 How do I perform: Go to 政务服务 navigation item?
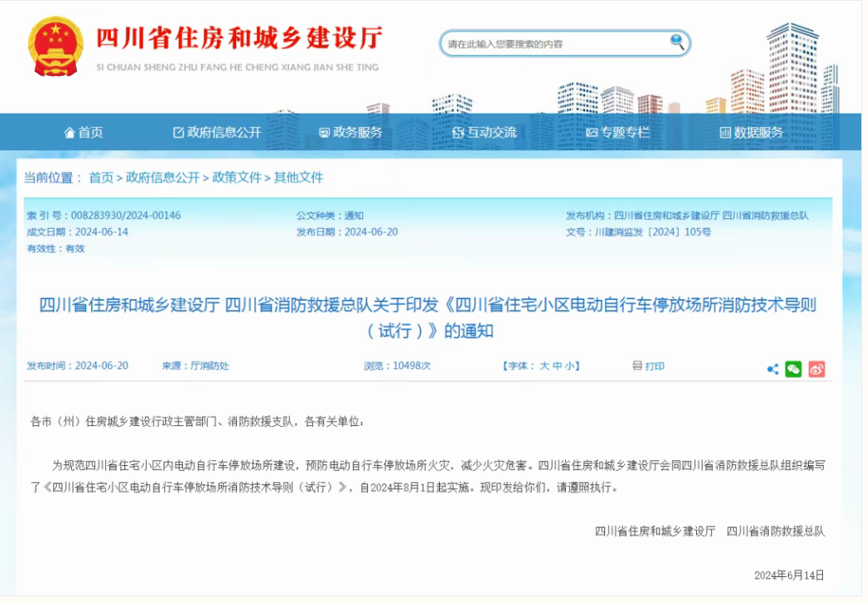pyautogui.click(x=351, y=132)
